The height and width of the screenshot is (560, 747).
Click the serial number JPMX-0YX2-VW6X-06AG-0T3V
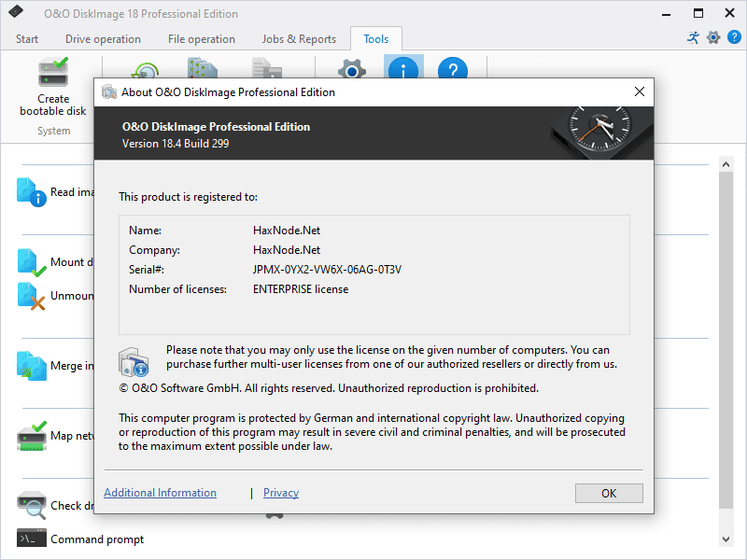[327, 270]
